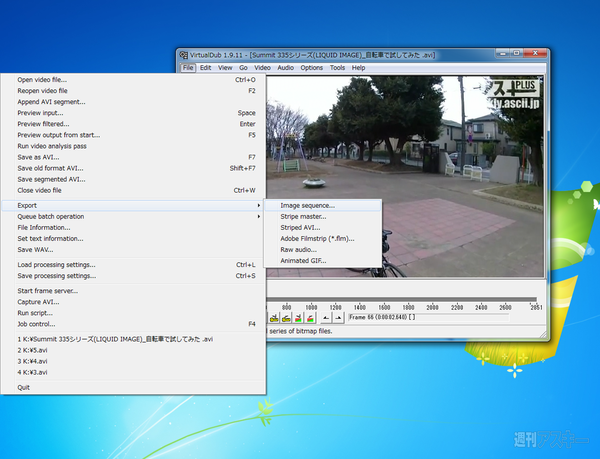Choose Image sequence... from Export submenu

(x=308, y=206)
